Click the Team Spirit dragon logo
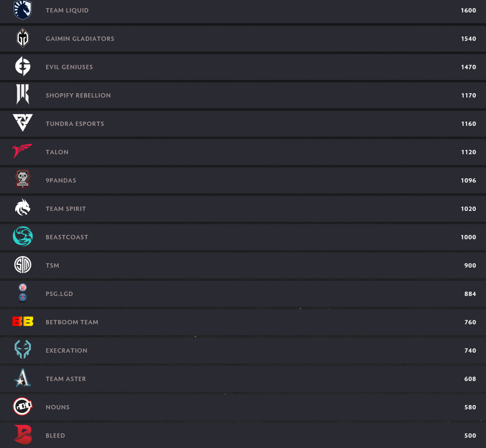This screenshot has width=486, height=448. (23, 207)
